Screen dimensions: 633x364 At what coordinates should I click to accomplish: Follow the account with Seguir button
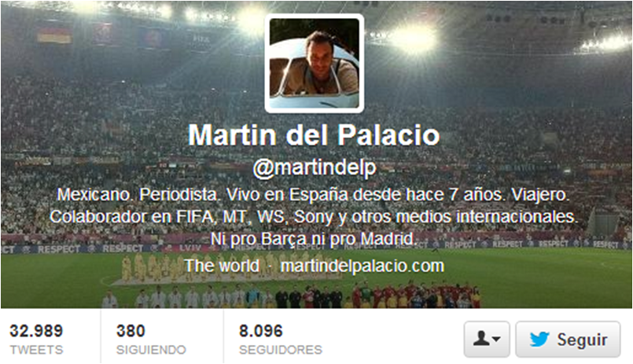coord(568,340)
